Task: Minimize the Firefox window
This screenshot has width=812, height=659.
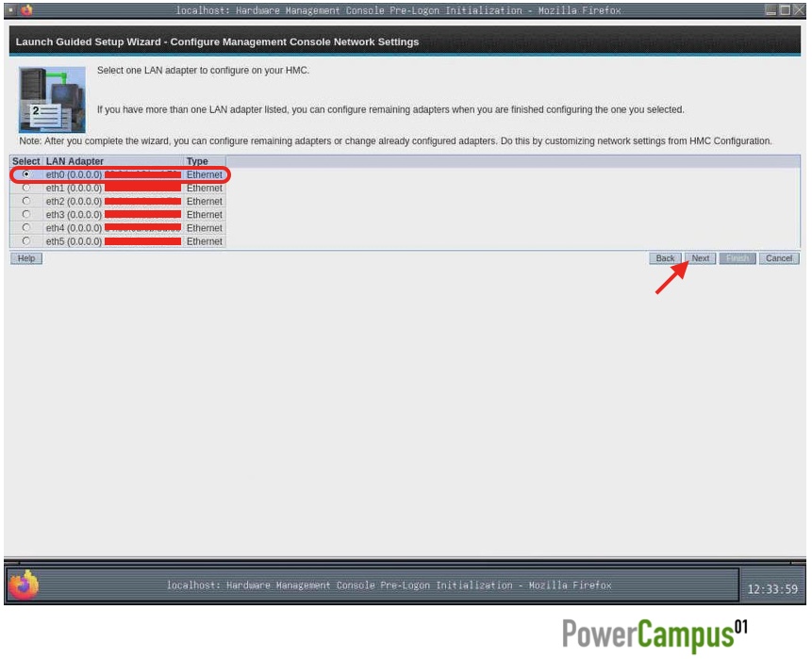Action: [x=771, y=9]
